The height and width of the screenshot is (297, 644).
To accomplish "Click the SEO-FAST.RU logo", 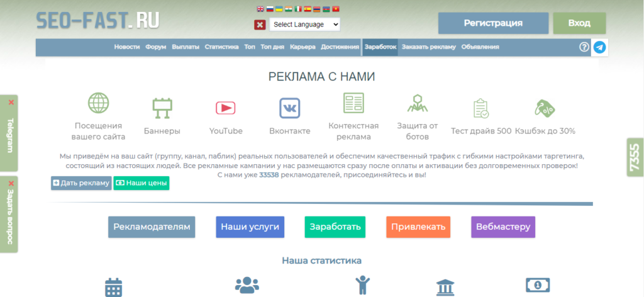I will click(97, 21).
